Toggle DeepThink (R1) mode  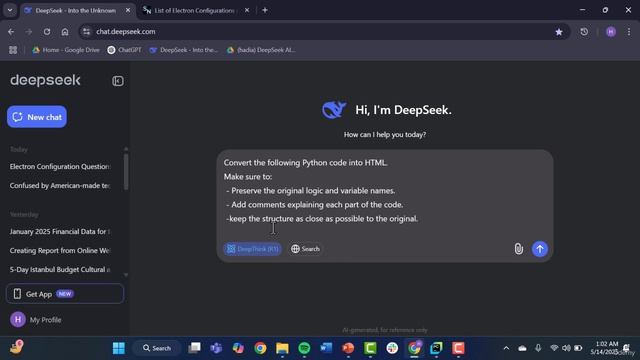pyautogui.click(x=252, y=249)
